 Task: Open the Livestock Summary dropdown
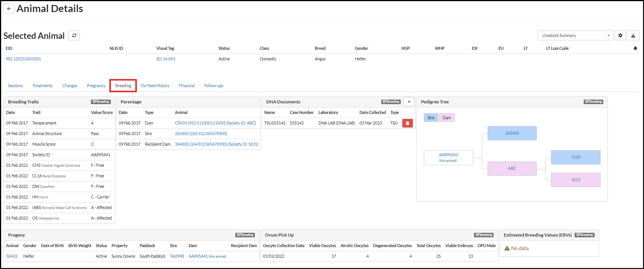(575, 35)
